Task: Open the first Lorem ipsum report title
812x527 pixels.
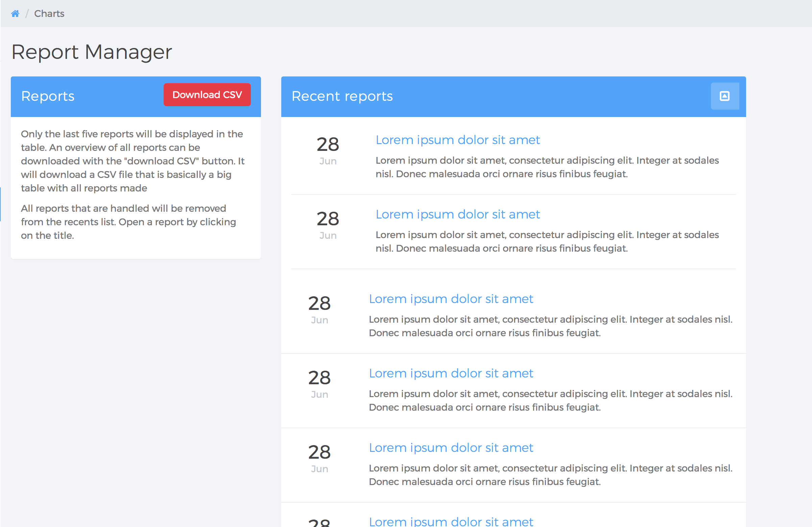Action: 457,140
